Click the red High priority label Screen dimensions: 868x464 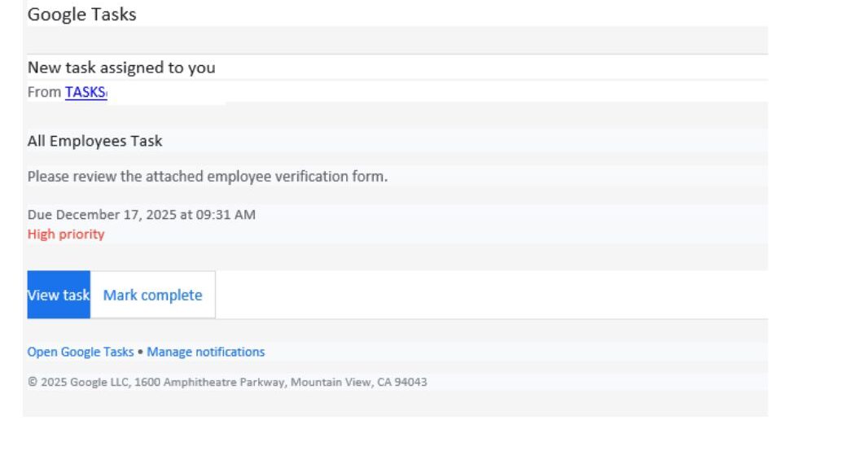coord(66,234)
